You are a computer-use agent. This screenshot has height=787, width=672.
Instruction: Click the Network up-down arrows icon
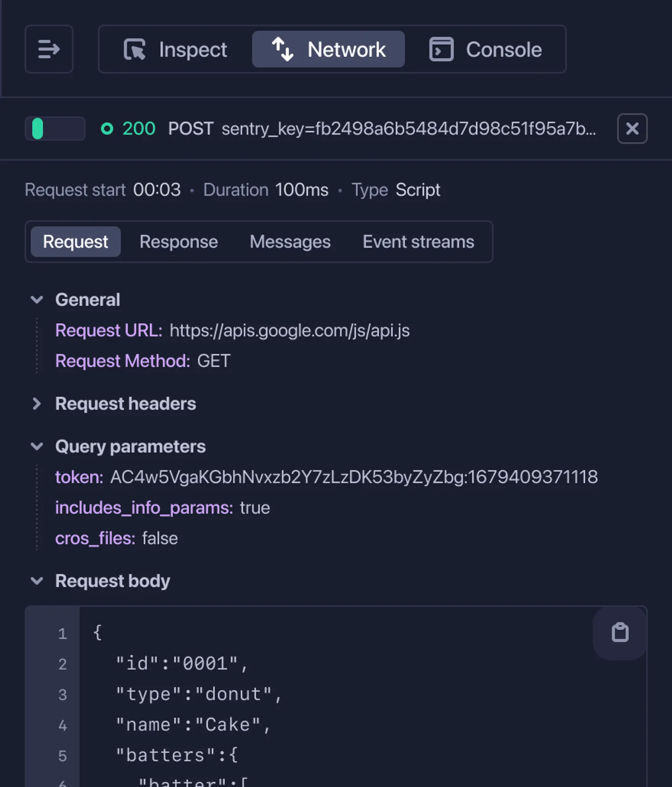(x=283, y=49)
